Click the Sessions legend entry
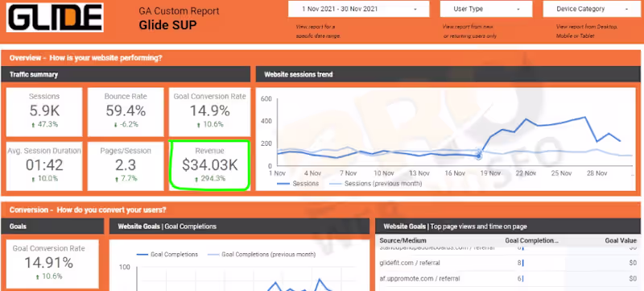Screen dimensions: 644x291 pyautogui.click(x=298, y=183)
